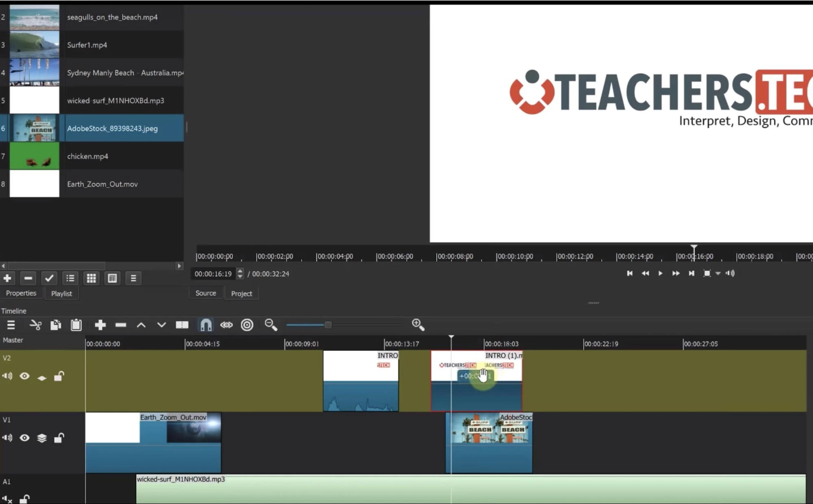Image resolution: width=813 pixels, height=504 pixels.
Task: Toggle V1 track visibility with eye icon
Action: (25, 438)
